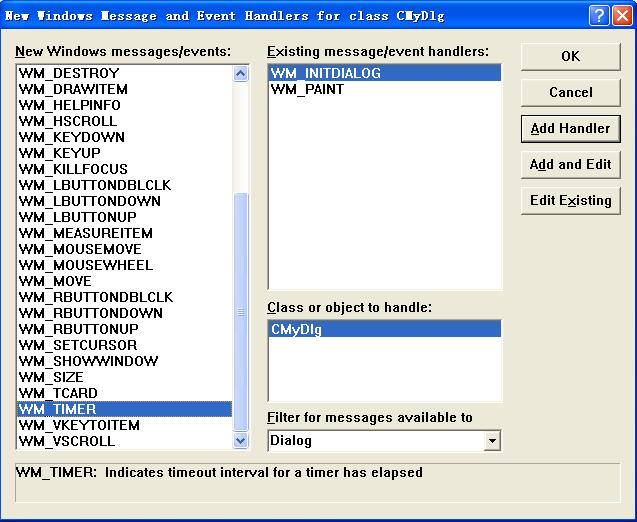Select WM_HELPINFO message
This screenshot has width=637, height=522.
(125, 105)
